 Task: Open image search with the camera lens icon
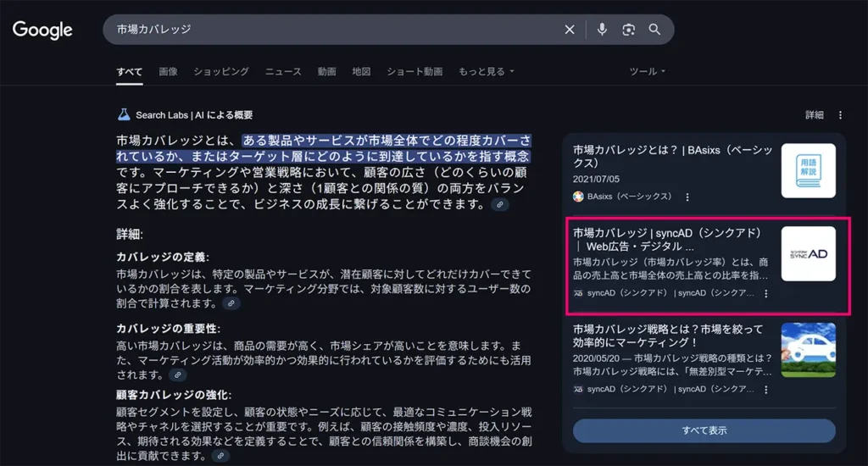(628, 30)
